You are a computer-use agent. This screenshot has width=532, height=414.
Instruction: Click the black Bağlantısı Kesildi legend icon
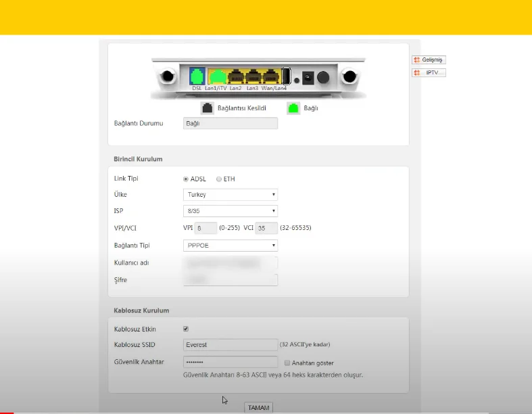207,108
